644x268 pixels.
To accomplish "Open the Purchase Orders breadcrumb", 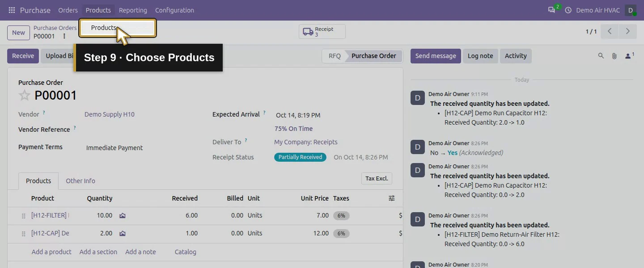I will [55, 28].
